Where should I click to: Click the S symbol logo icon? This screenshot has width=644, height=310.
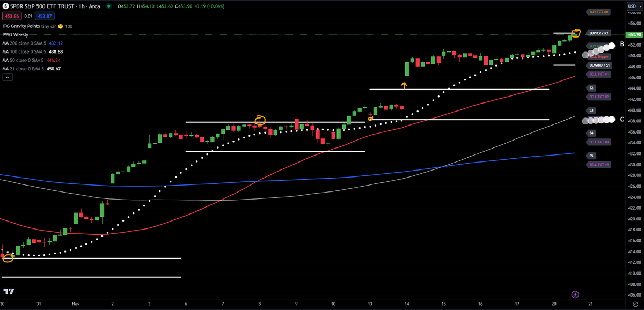coord(6,6)
